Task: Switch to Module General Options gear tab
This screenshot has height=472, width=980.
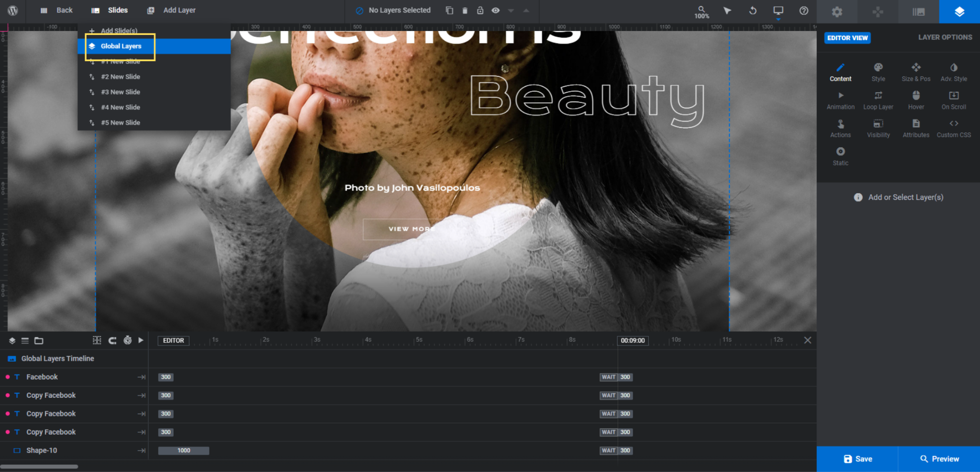Action: pos(837,11)
